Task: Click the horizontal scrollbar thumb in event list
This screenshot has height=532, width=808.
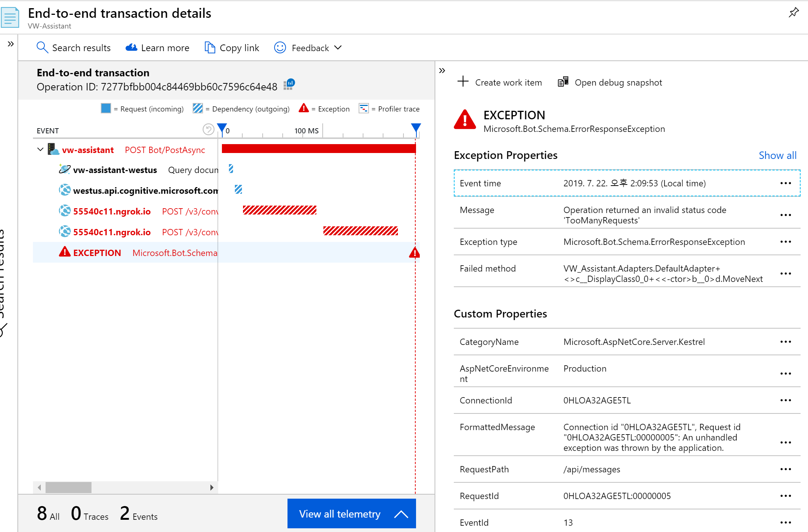Action: [69, 487]
